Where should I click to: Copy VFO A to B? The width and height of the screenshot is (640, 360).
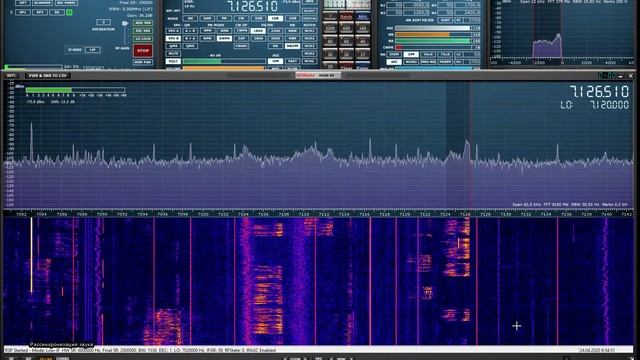pos(190,31)
